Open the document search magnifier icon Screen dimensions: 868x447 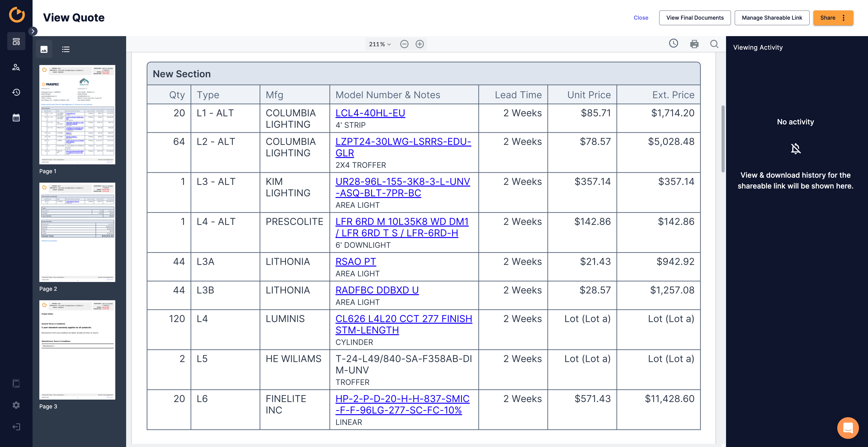coord(714,44)
